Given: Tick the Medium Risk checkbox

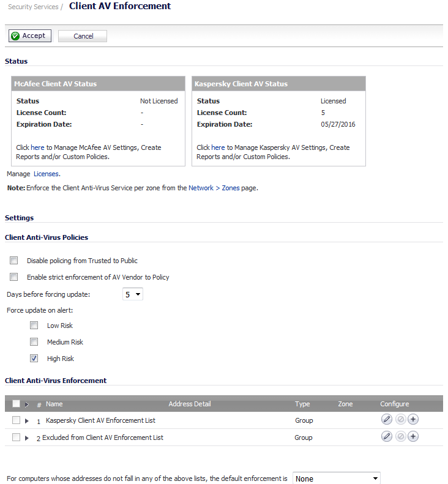Looking at the screenshot, I should click(34, 341).
